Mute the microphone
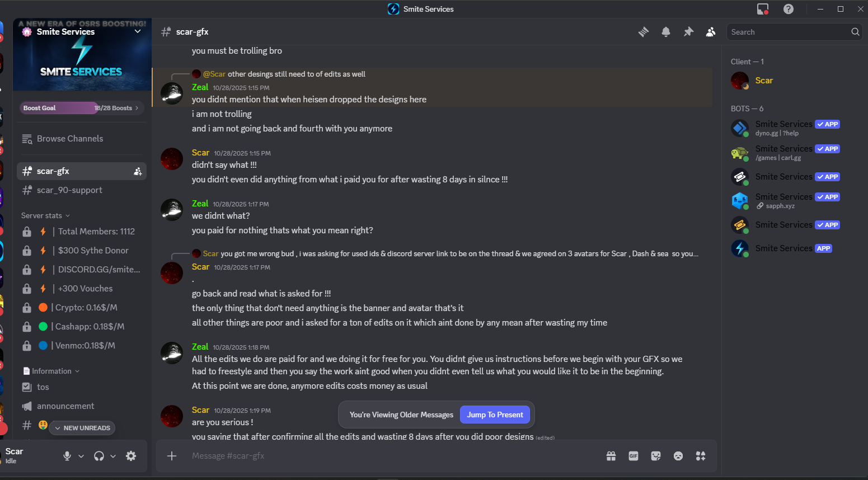Screen dimensions: 868x480 (67, 456)
